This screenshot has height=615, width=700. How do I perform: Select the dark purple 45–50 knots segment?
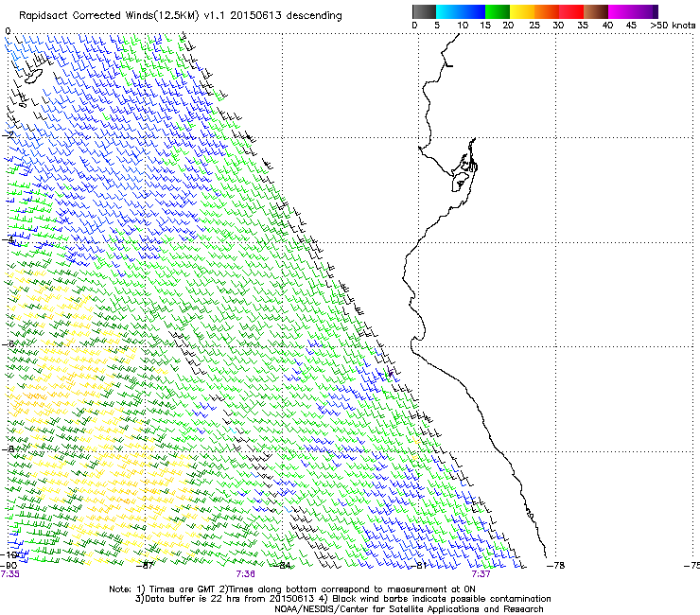[645, 11]
